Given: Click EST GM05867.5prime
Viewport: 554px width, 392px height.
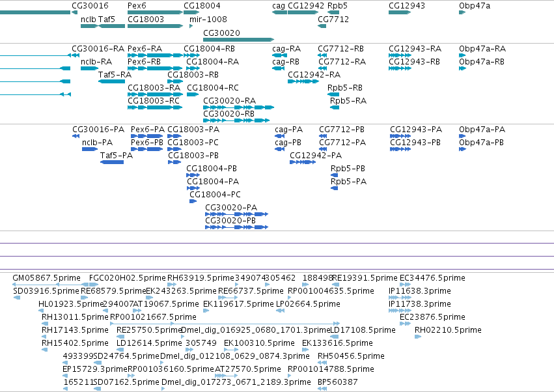Looking at the screenshot, I should pyautogui.click(x=50, y=284).
